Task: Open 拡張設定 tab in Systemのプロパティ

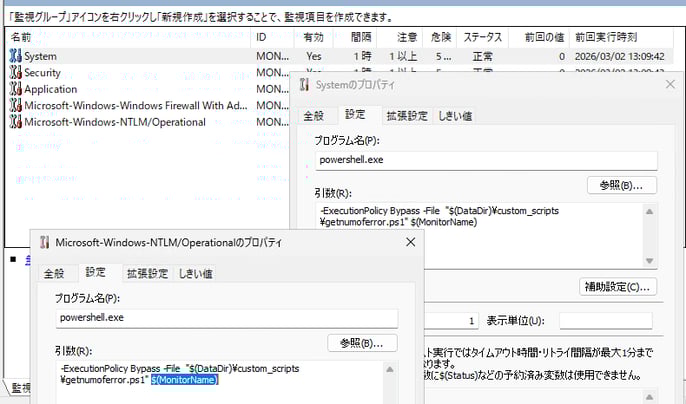Action: point(407,116)
